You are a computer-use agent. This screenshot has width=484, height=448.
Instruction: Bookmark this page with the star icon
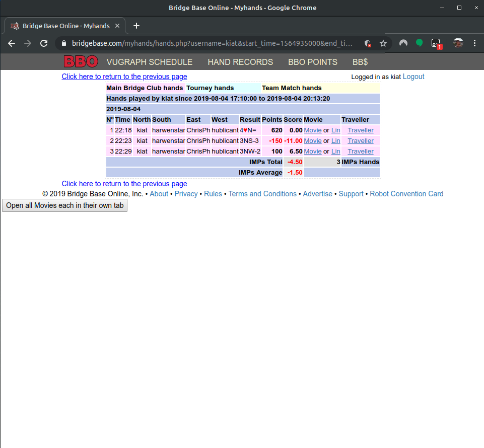(383, 43)
